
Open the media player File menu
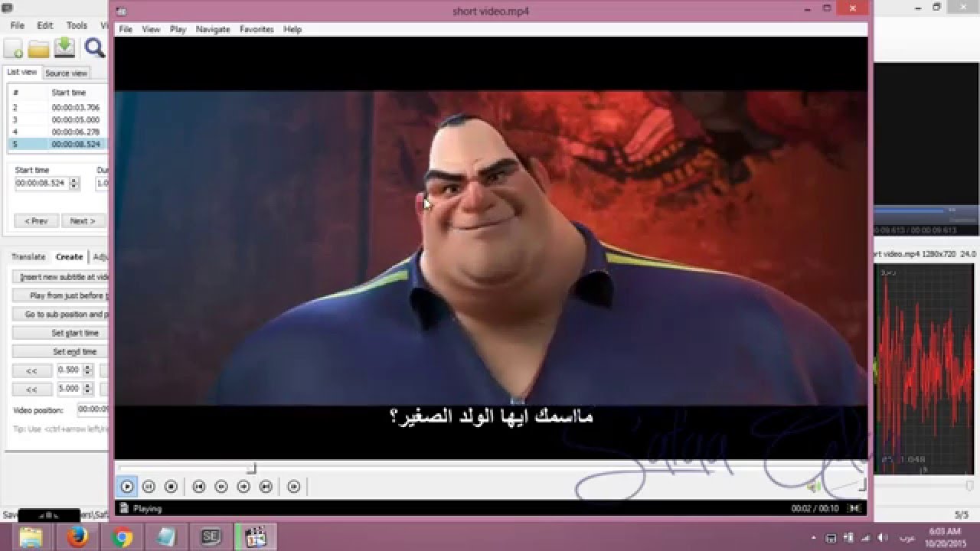point(126,29)
